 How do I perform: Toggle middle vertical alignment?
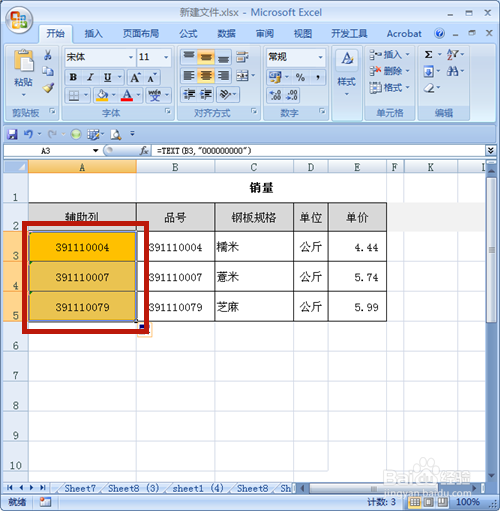point(206,57)
